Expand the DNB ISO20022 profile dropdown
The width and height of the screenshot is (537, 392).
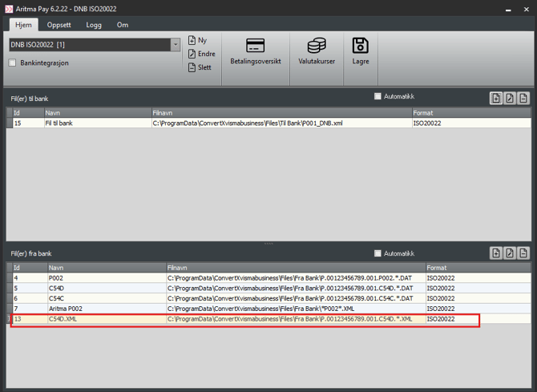(x=176, y=45)
